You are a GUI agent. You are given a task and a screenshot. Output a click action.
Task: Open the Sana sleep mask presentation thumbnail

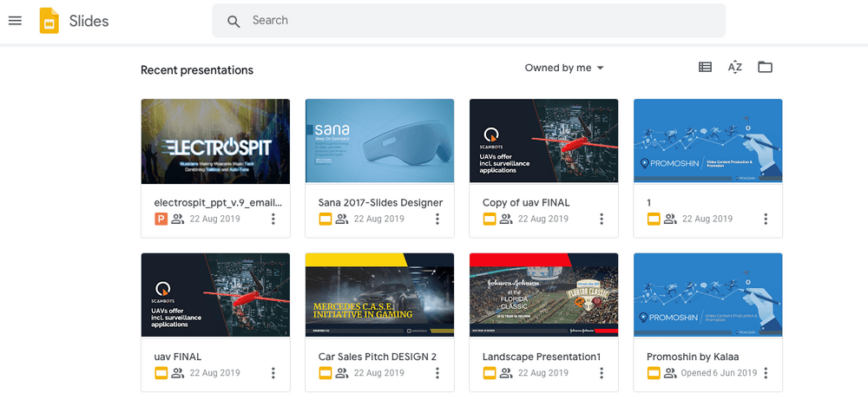pos(379,141)
